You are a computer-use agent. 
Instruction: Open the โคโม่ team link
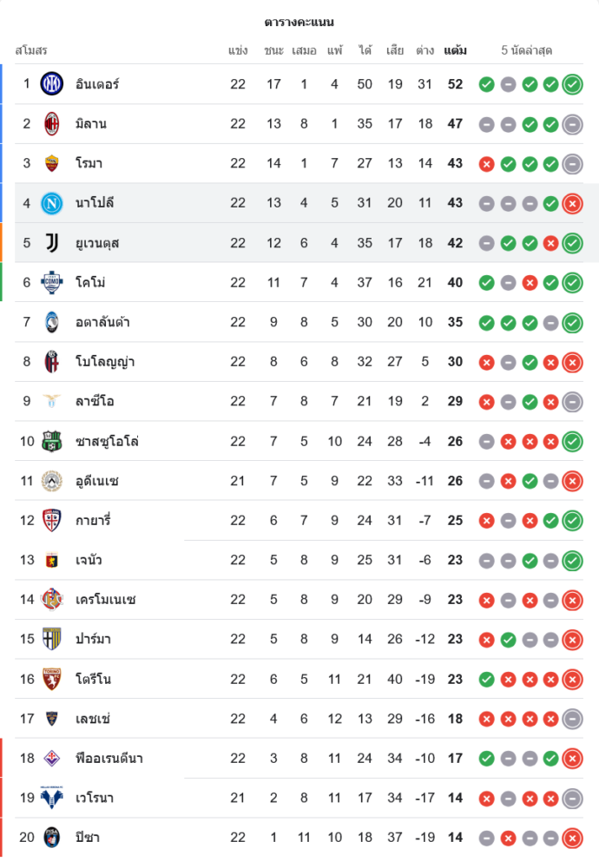click(x=90, y=282)
